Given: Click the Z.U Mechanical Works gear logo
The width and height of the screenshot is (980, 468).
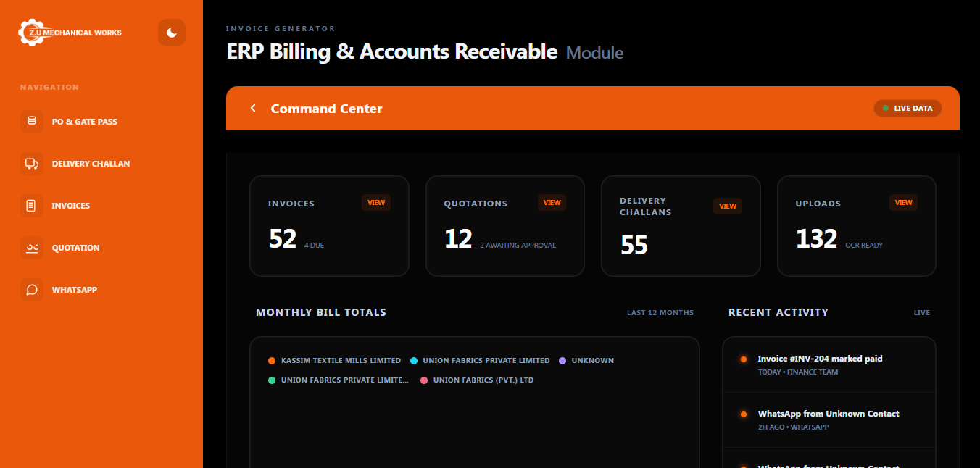Looking at the screenshot, I should pos(30,32).
